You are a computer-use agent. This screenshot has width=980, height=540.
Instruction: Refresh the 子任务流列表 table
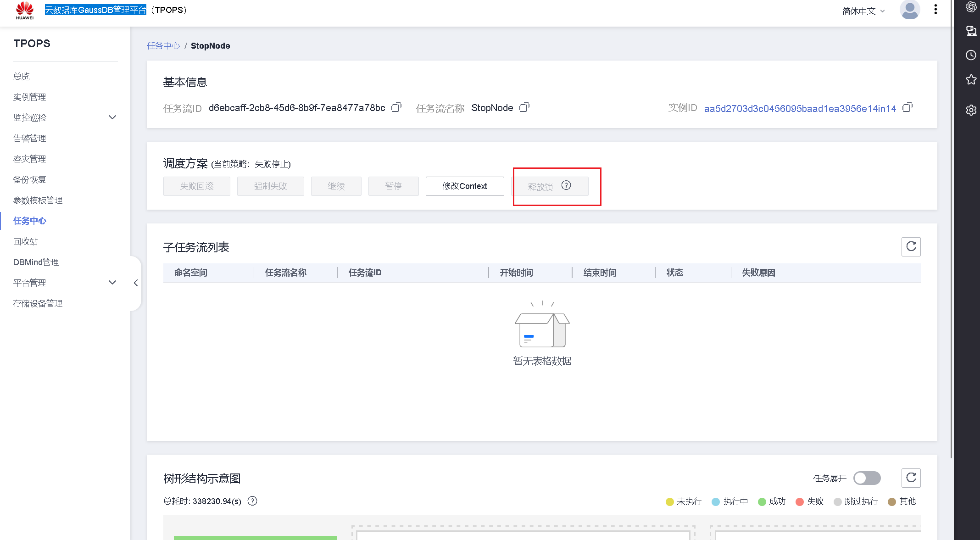point(911,247)
